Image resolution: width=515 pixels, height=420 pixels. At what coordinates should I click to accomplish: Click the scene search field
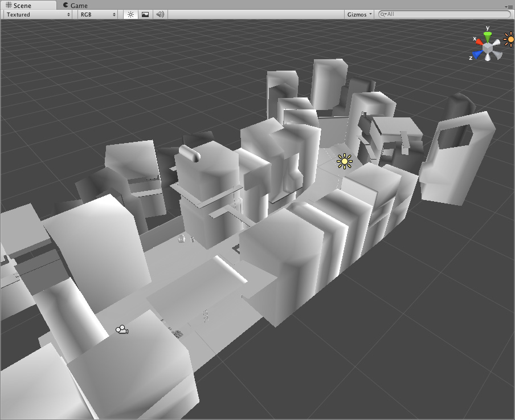[x=445, y=14]
